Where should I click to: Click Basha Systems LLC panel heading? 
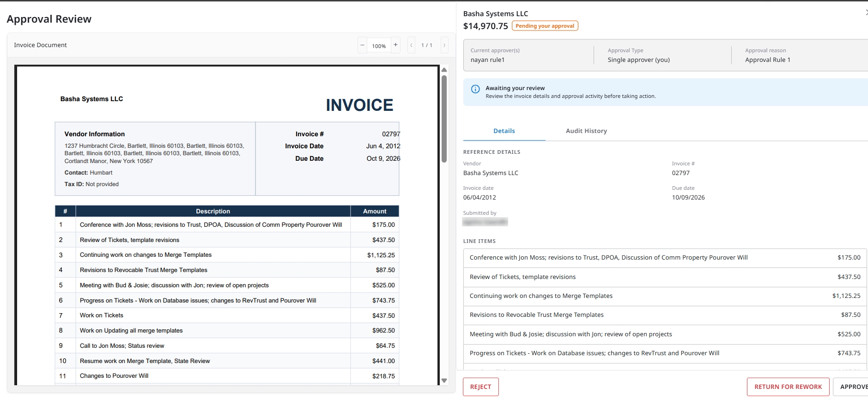click(496, 14)
